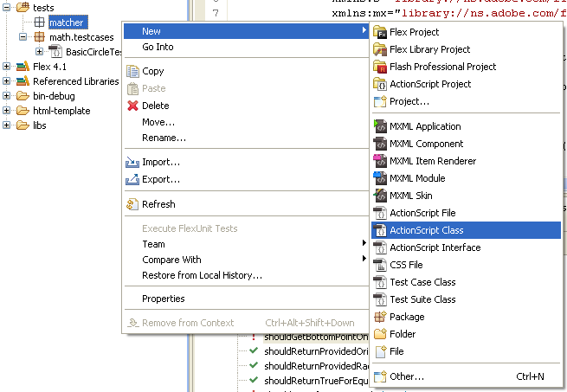Click the MXML Item Renderer icon
The height and width of the screenshot is (392, 567).
pyautogui.click(x=380, y=161)
